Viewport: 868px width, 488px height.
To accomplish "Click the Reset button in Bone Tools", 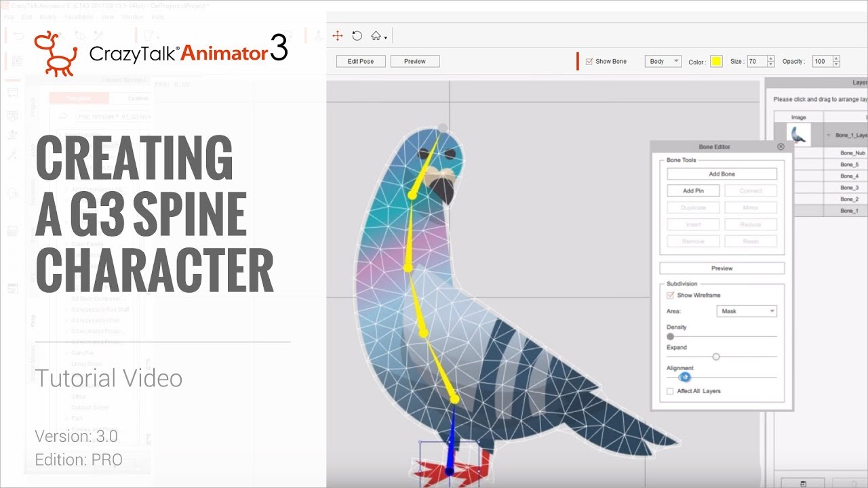I will pyautogui.click(x=751, y=241).
